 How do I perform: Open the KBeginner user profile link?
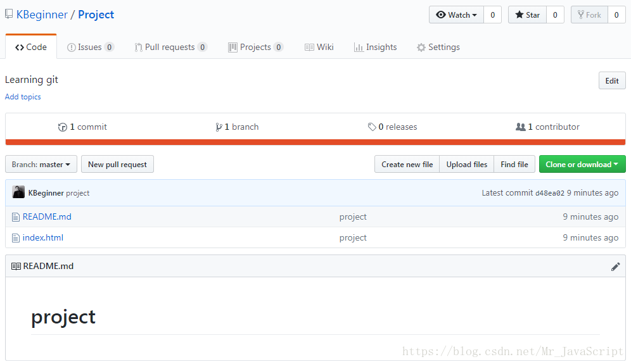[x=42, y=15]
